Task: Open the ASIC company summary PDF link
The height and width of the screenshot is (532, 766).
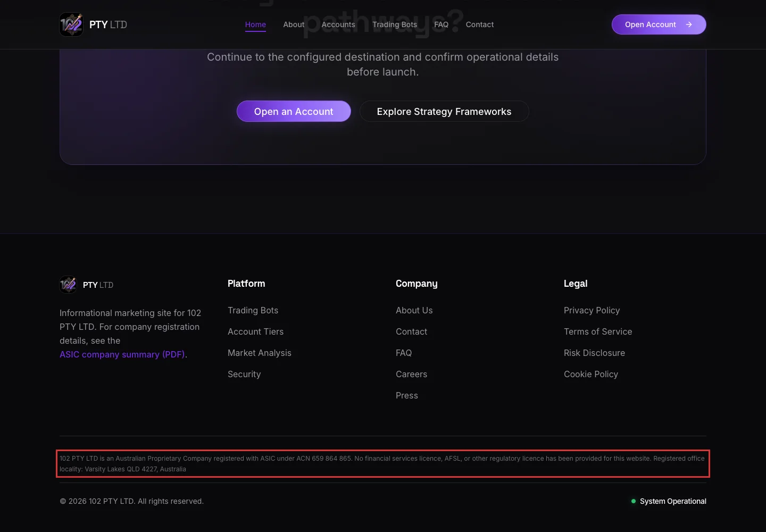Action: pos(122,354)
